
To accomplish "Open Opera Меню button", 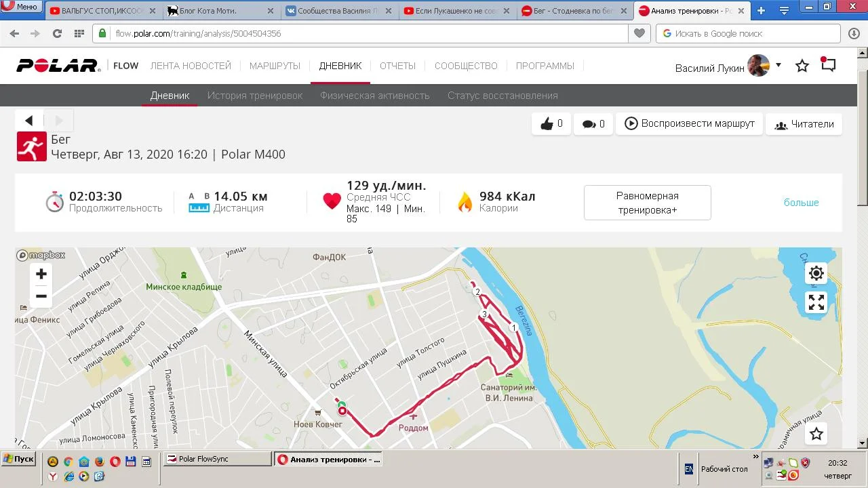I will click(20, 7).
